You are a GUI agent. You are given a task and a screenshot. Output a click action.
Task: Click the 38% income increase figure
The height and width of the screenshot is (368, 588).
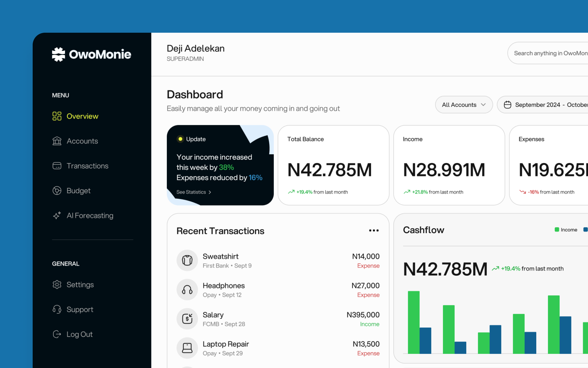226,167
